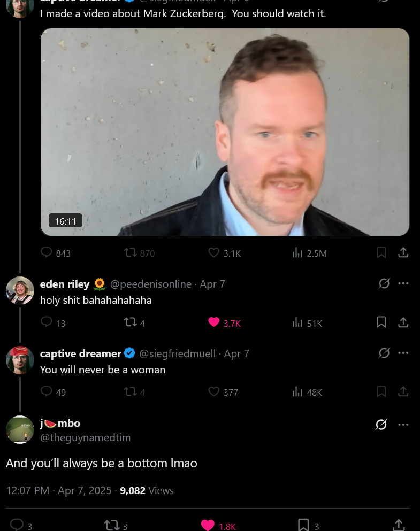This screenshot has width=420, height=531.
Task: Open more options on captive dreamer's reply
Action: pyautogui.click(x=403, y=353)
